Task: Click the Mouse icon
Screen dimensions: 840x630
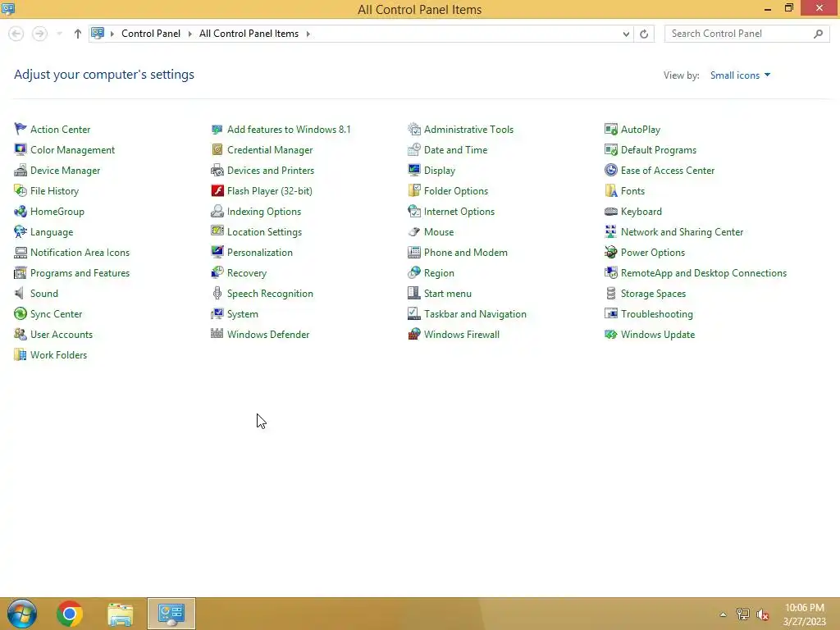Action: 414,232
